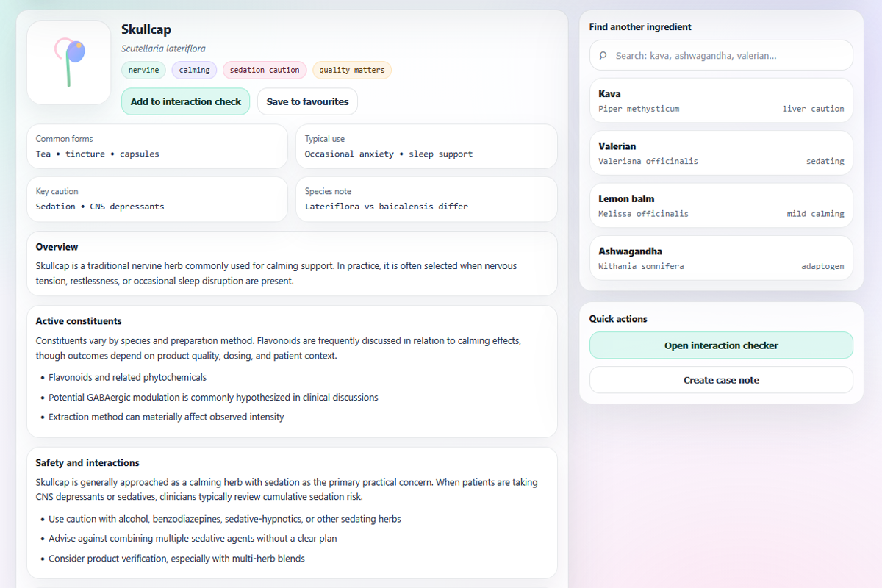This screenshot has height=588, width=882.
Task: Click the Skullcap plant illustration thumbnail
Action: pos(69,62)
